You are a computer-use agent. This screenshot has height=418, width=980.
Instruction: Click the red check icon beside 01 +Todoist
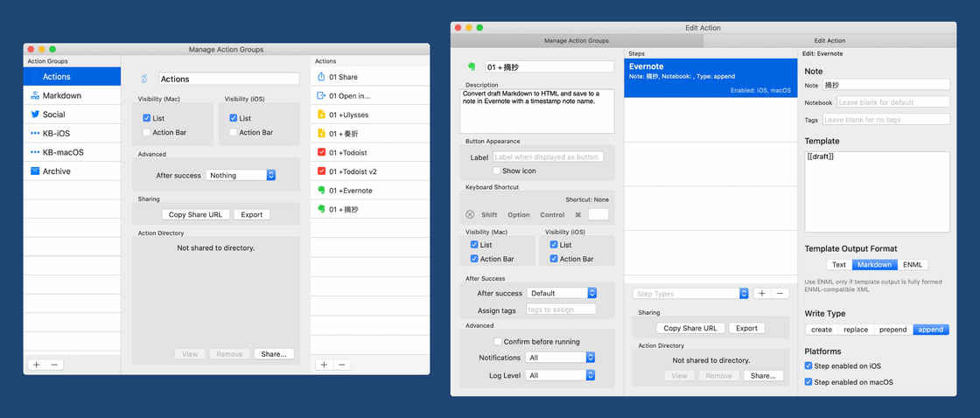coord(321,152)
